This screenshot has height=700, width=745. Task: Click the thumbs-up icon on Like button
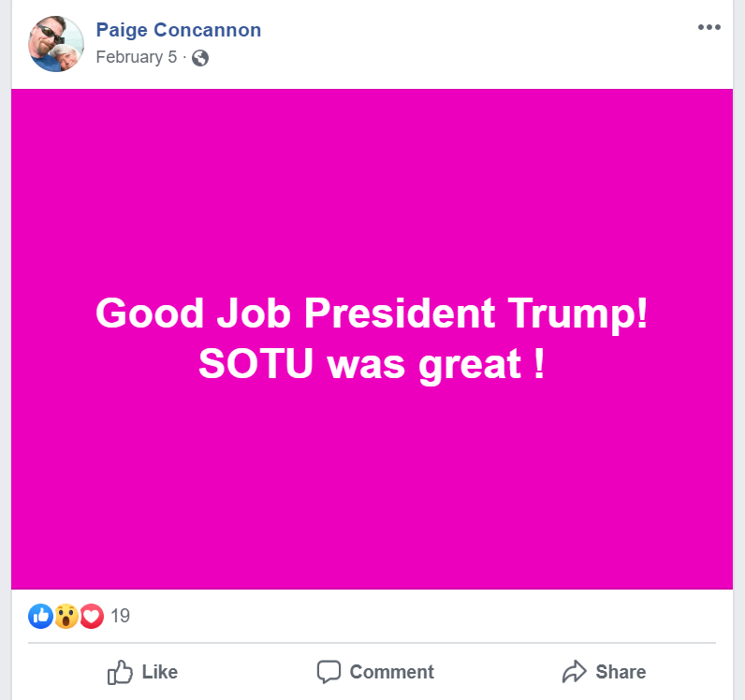[x=120, y=672]
